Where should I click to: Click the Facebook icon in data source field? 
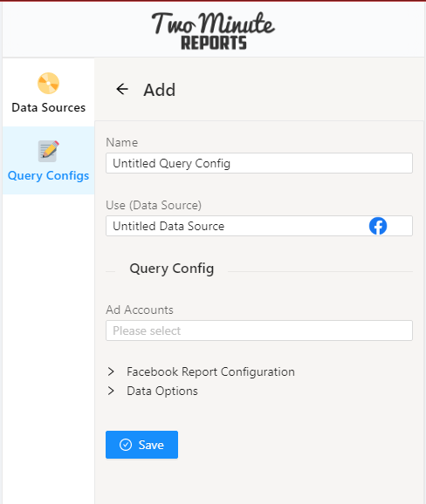coord(378,226)
